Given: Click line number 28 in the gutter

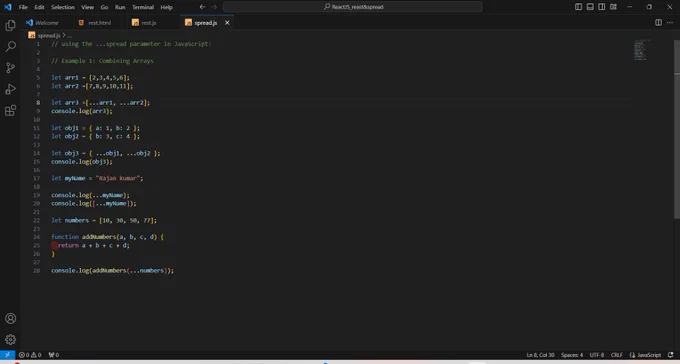Looking at the screenshot, I should [x=36, y=271].
